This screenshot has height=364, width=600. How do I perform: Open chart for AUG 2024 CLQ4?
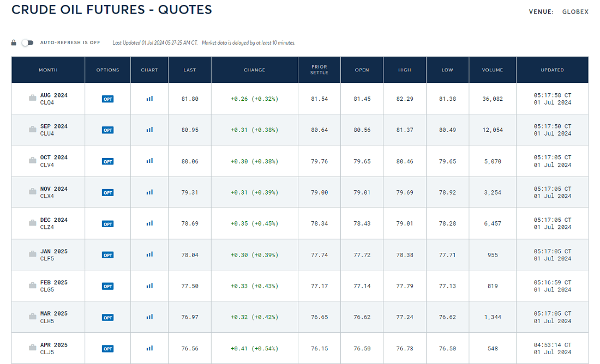click(149, 99)
